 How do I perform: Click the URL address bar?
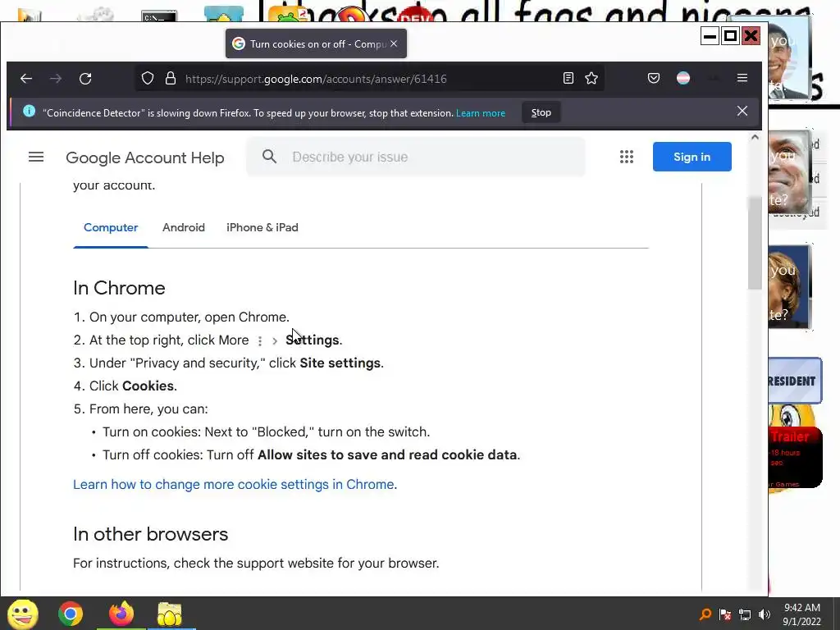click(x=370, y=79)
